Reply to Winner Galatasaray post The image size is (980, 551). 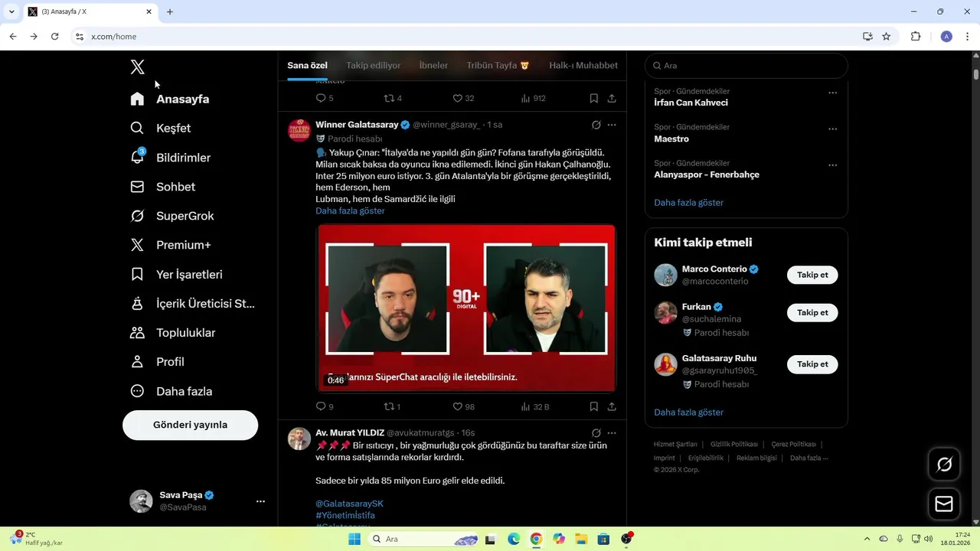pyautogui.click(x=321, y=407)
